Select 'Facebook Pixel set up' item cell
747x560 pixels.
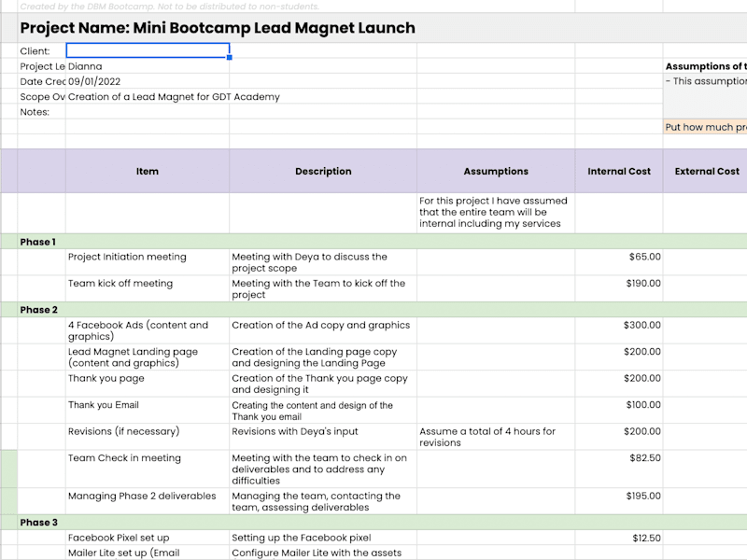[148, 538]
